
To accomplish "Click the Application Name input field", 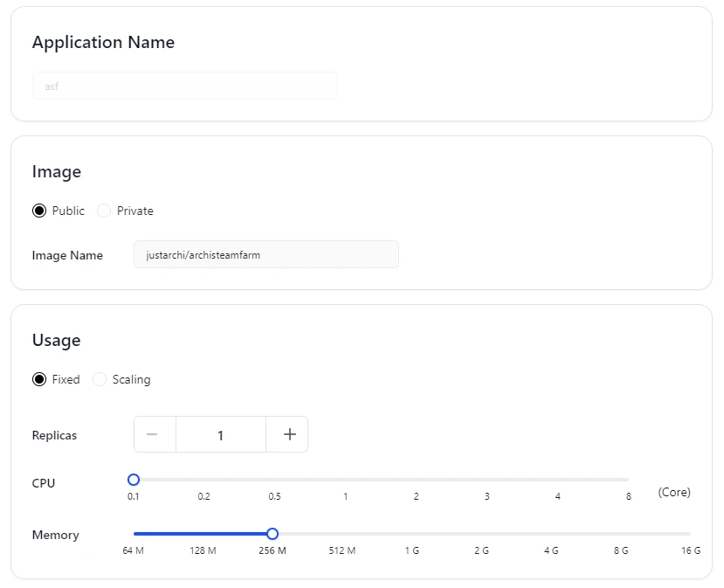I will pyautogui.click(x=184, y=86).
